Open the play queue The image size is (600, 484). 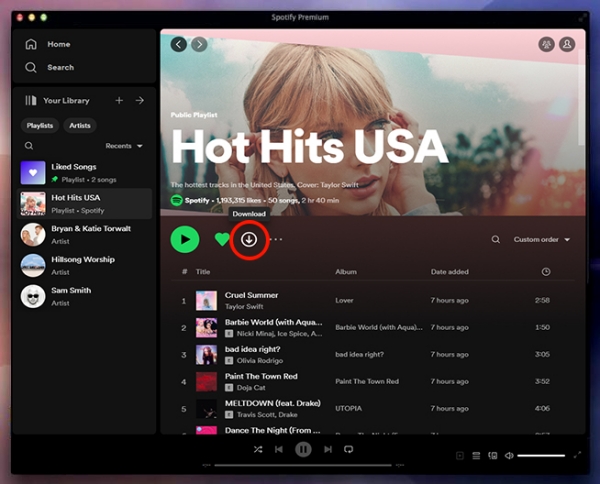(x=476, y=455)
